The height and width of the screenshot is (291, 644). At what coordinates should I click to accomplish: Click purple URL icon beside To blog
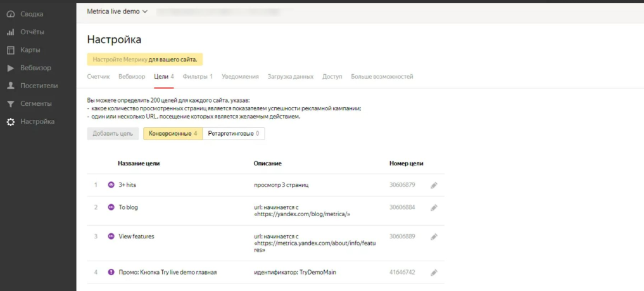[111, 207]
